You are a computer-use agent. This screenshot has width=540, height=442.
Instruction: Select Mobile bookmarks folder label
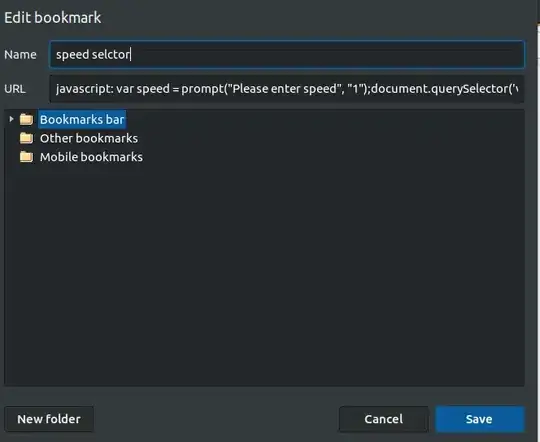click(x=91, y=157)
